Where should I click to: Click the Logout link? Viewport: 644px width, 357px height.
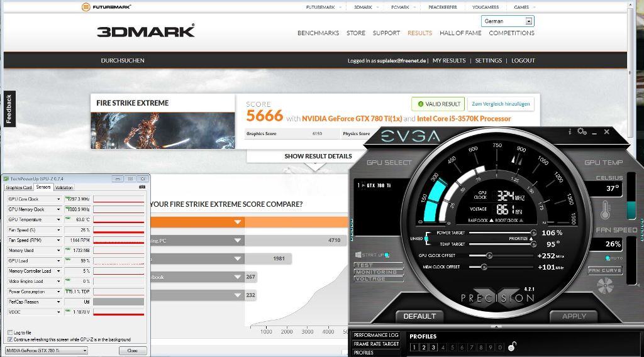click(x=523, y=60)
